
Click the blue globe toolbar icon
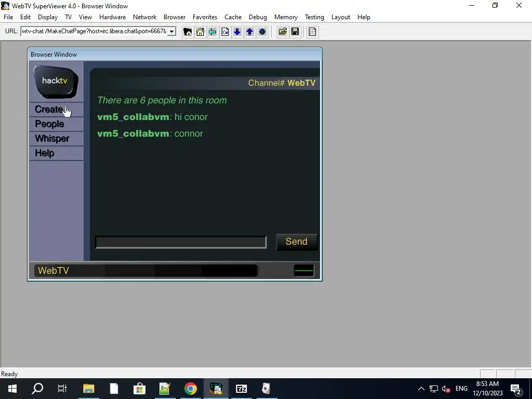[x=262, y=32]
